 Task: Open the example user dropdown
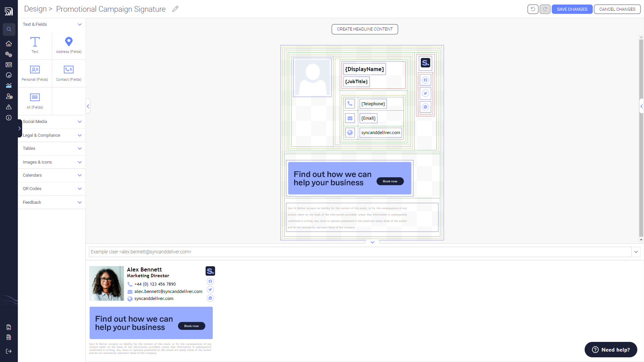[x=636, y=252]
